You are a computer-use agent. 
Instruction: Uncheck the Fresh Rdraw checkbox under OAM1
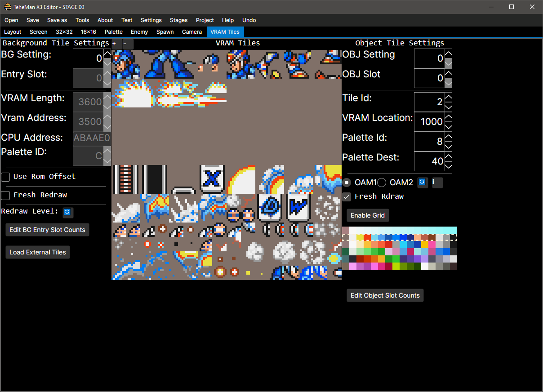[347, 196]
